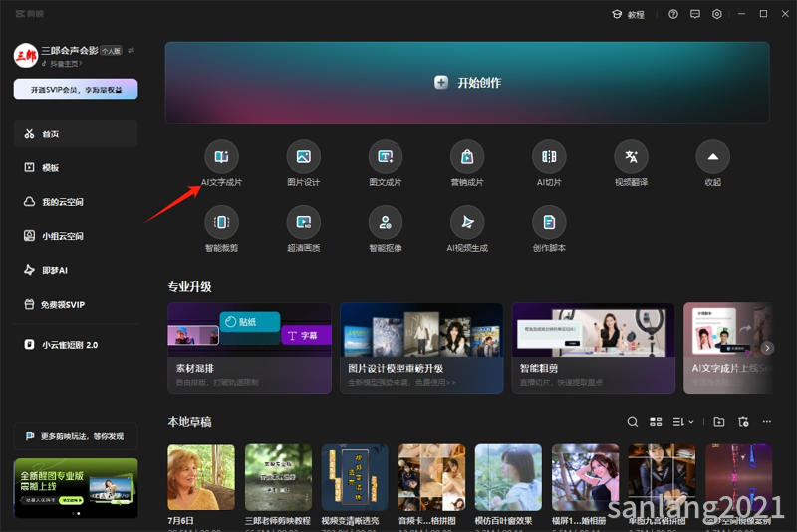
Task: Show next 专业升级 card with arrow
Action: 767,348
